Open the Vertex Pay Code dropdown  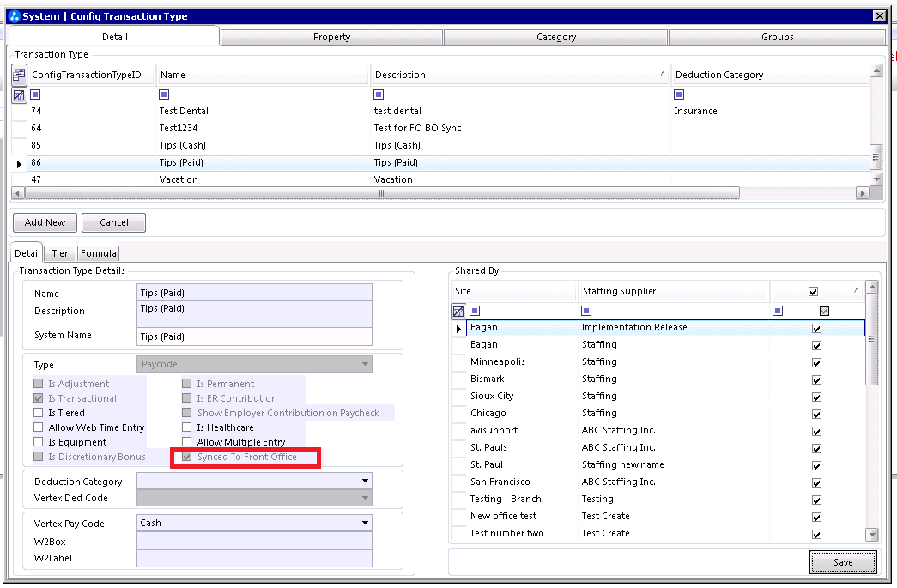coord(365,523)
